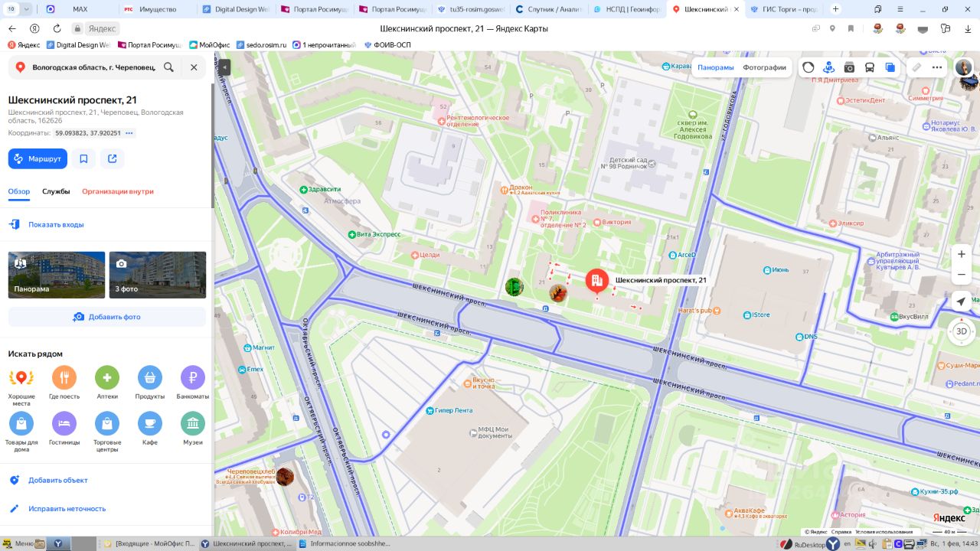This screenshot has width=980, height=551.
Task: Build a route with the Маршрут button
Action: (38, 158)
